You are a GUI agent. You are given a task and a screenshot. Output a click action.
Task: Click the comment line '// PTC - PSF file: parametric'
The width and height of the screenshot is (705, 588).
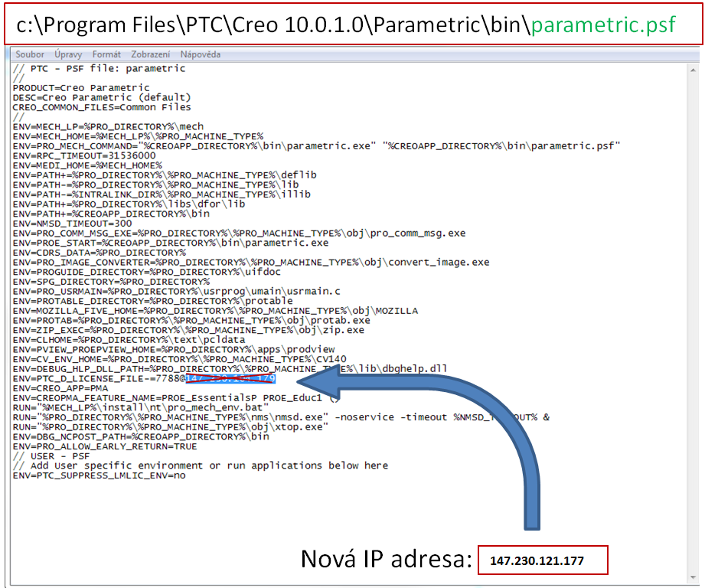tap(99, 68)
